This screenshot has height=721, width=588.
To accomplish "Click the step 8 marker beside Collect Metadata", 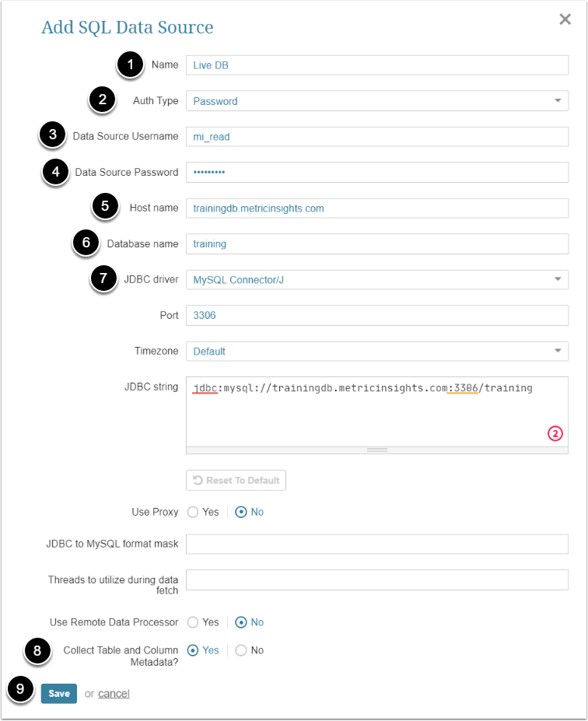I will [x=38, y=652].
